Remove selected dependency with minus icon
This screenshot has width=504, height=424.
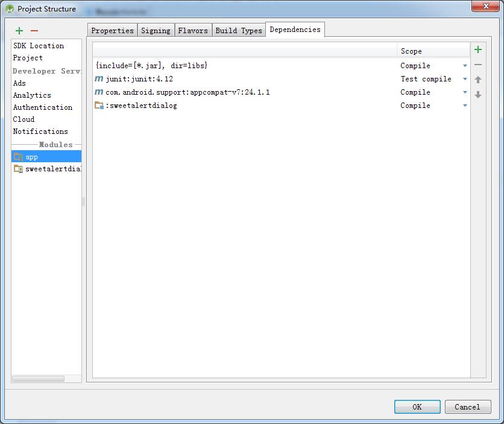478,65
